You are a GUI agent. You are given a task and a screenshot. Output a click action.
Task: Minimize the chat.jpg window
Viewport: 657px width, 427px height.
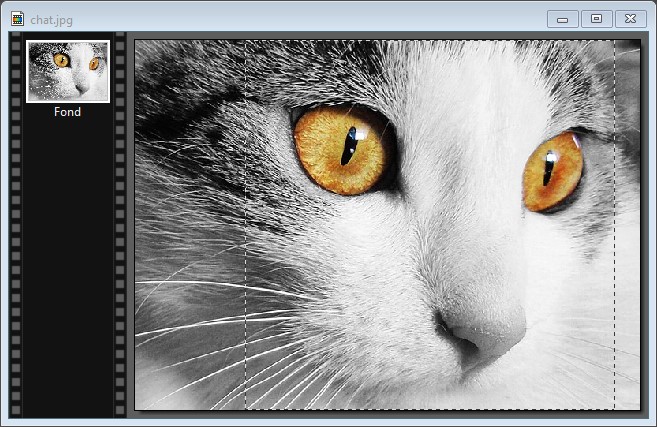coord(563,19)
